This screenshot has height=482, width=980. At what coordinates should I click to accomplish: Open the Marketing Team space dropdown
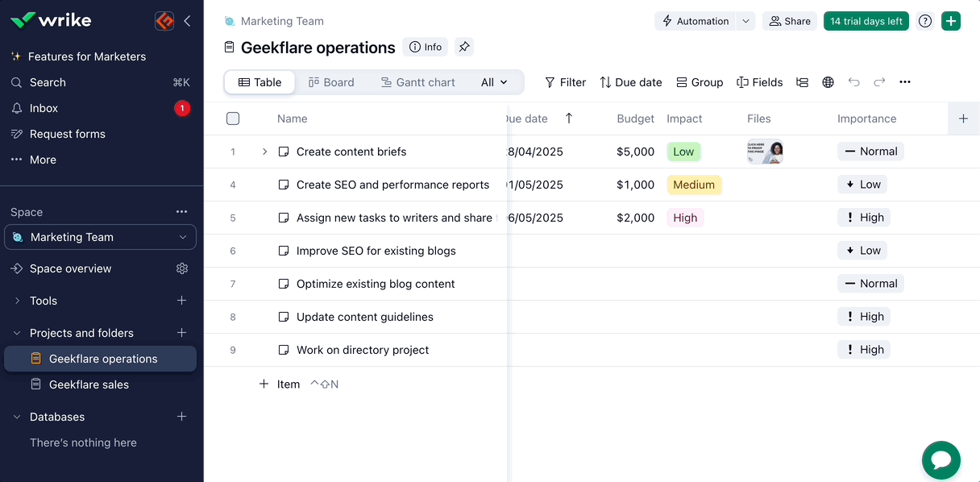pos(100,237)
